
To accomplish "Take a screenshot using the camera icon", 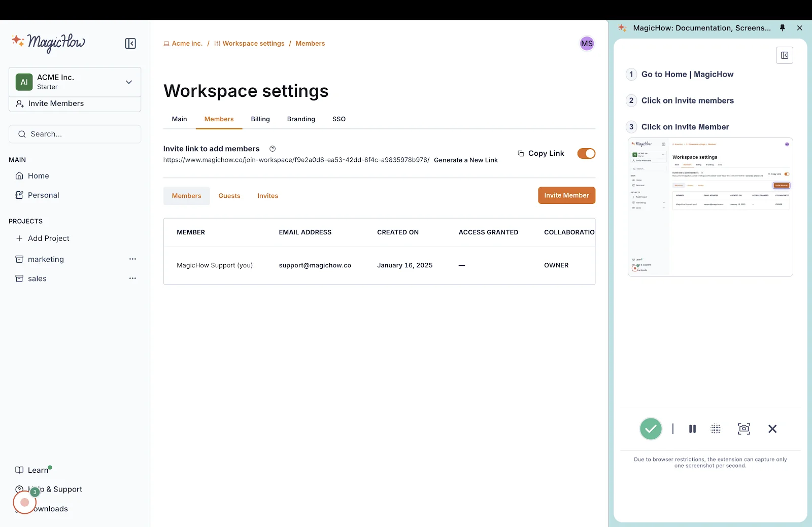I will (x=743, y=429).
